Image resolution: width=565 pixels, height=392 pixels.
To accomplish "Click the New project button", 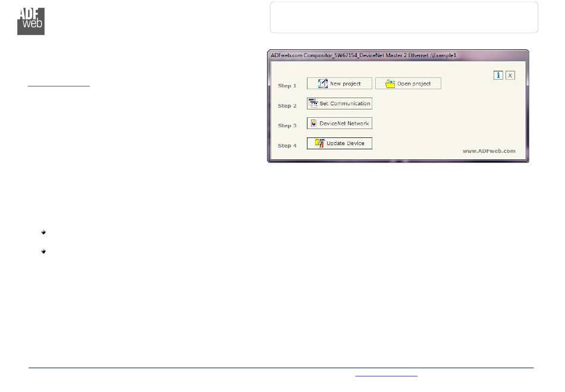I will tap(340, 83).
